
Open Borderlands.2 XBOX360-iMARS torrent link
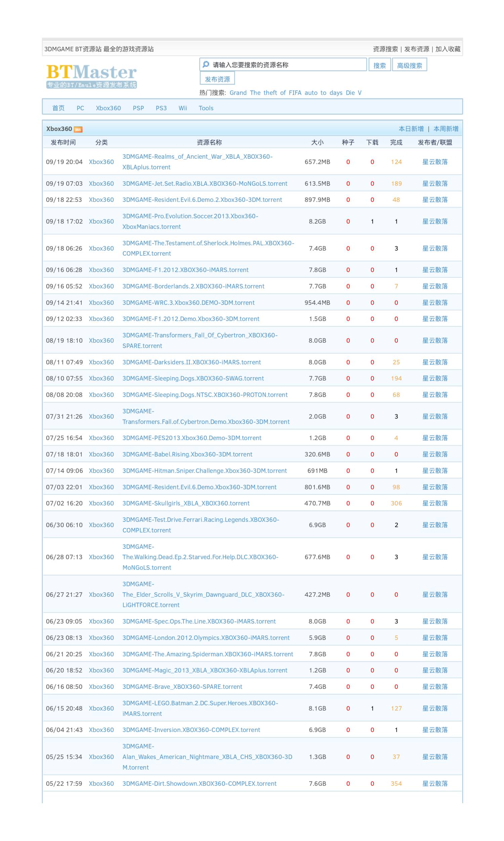193,286
